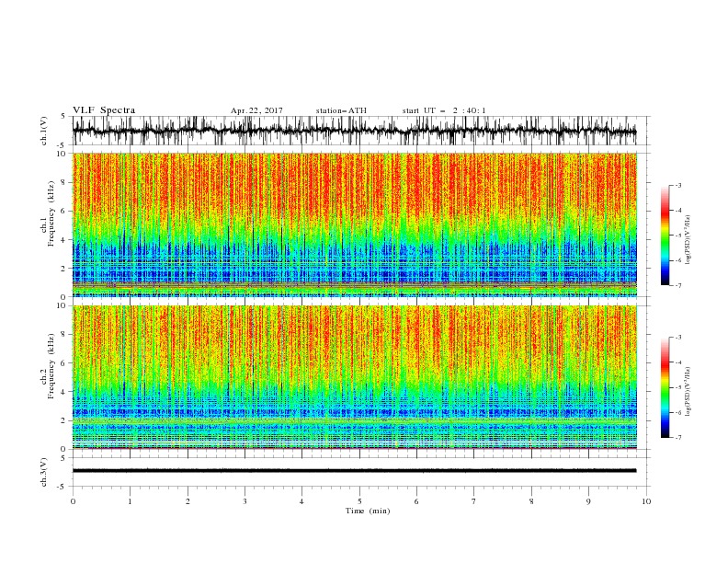Click the '-3' label on ch.1 colorbar
The width and height of the screenshot is (728, 563).
[678, 185]
